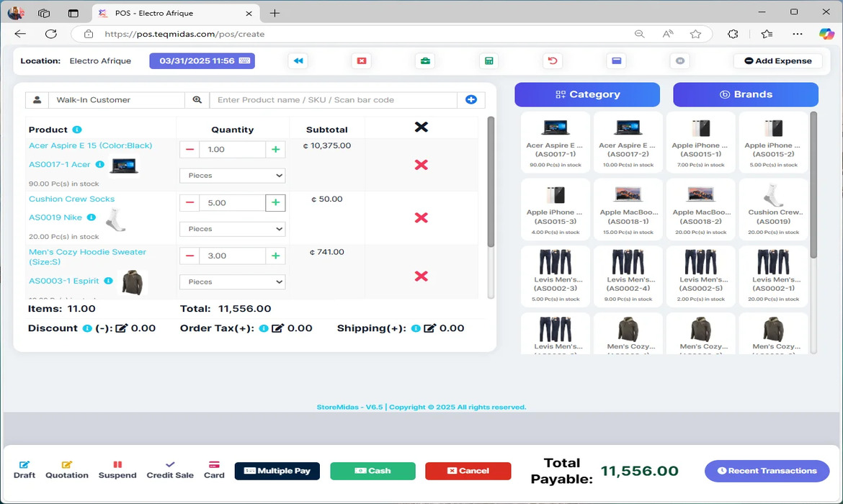Click the blue rewind arrows icon
The width and height of the screenshot is (843, 504).
[298, 61]
